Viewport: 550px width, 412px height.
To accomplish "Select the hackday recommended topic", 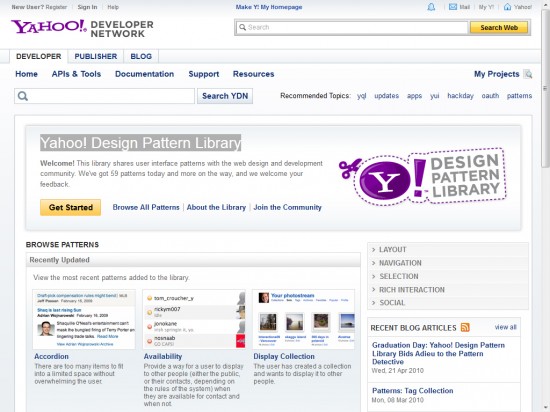I will (460, 96).
